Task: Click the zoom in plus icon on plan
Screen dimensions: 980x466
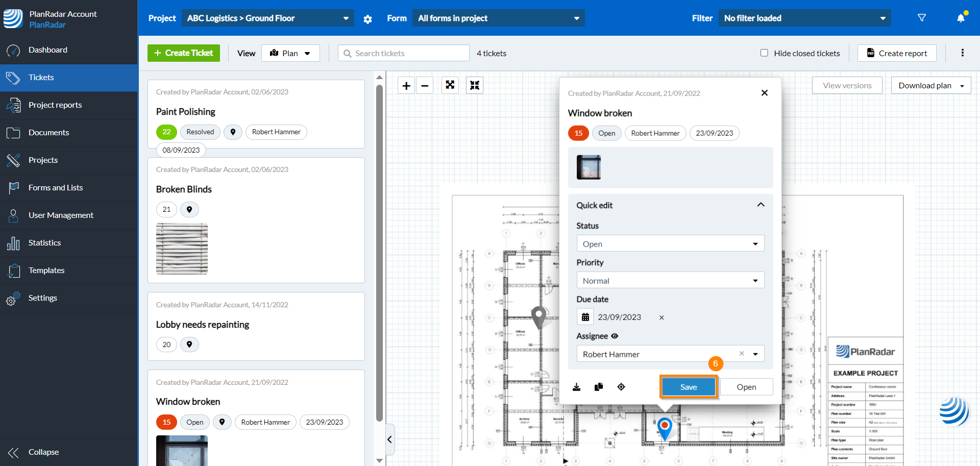Action: [406, 86]
